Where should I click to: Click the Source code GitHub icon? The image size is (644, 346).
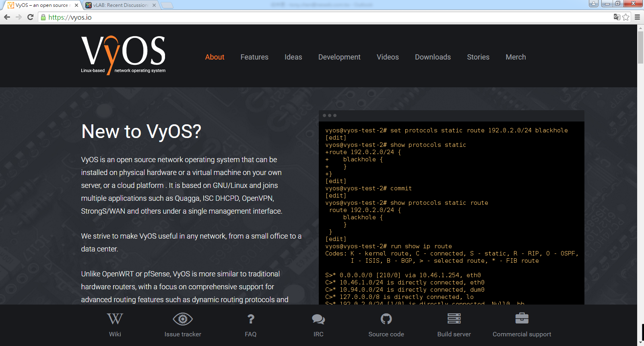386,319
